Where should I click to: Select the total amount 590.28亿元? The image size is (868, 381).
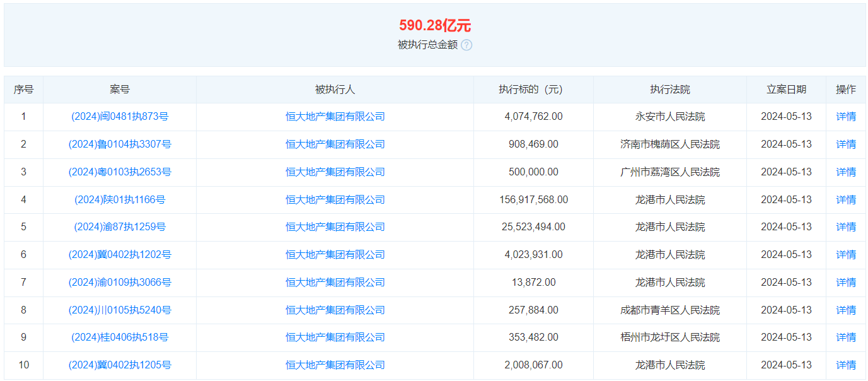434,26
